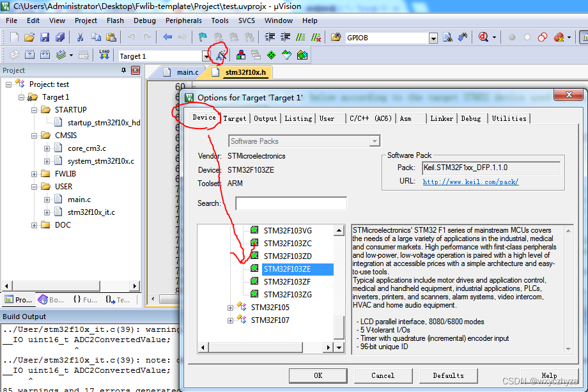Expand the STM32F107 device group
588x392 pixels.
point(230,321)
